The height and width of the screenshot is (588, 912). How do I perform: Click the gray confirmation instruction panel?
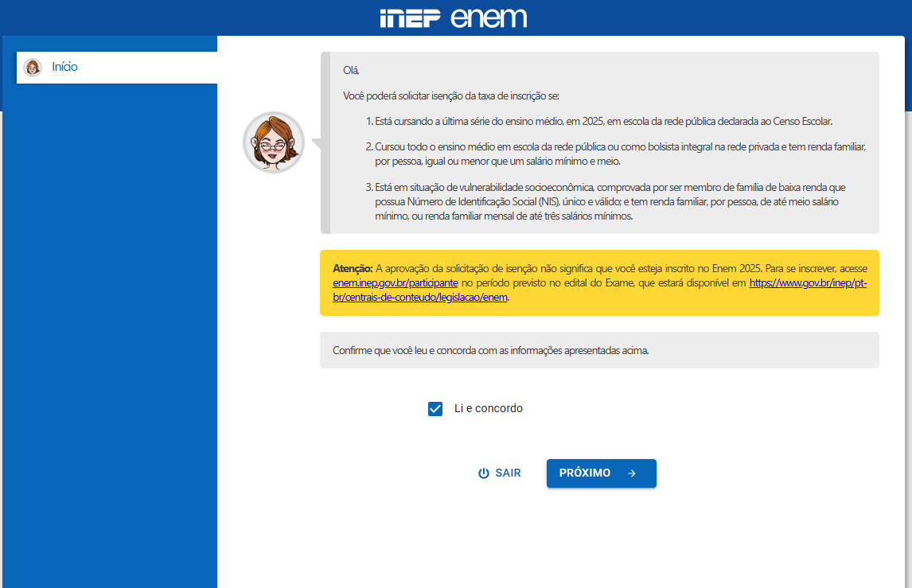pyautogui.click(x=599, y=350)
